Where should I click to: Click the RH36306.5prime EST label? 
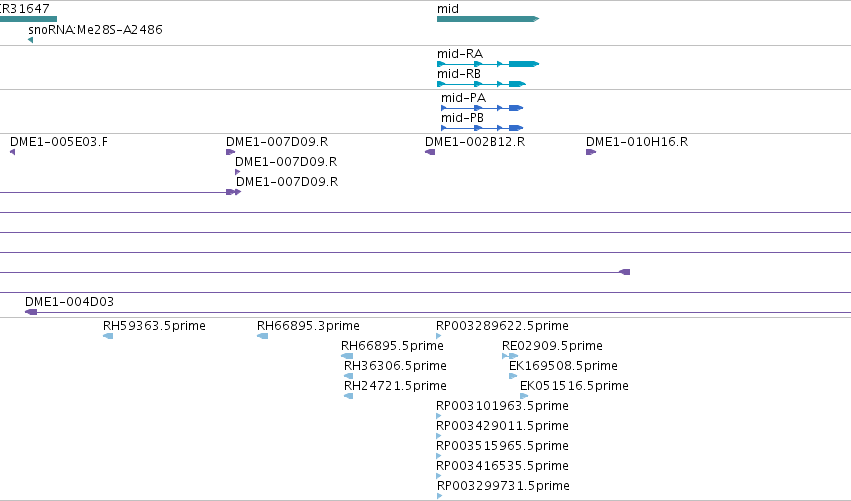(395, 366)
